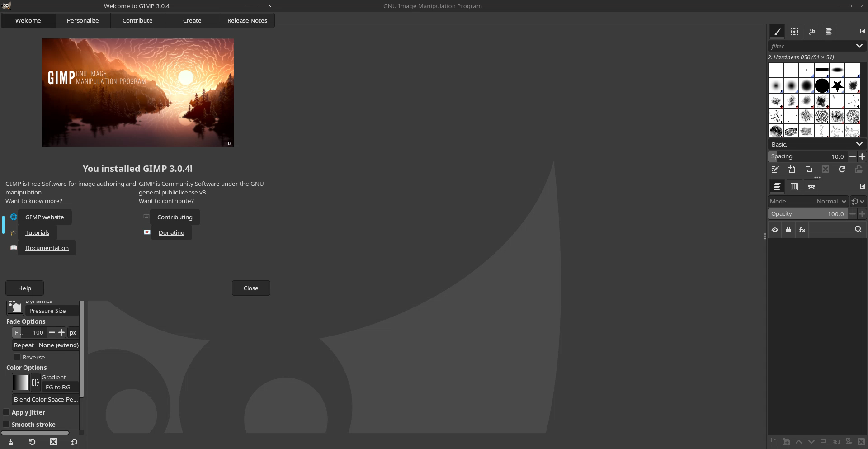This screenshot has width=868, height=449.
Task: Open the GIMP website link
Action: coord(44,217)
